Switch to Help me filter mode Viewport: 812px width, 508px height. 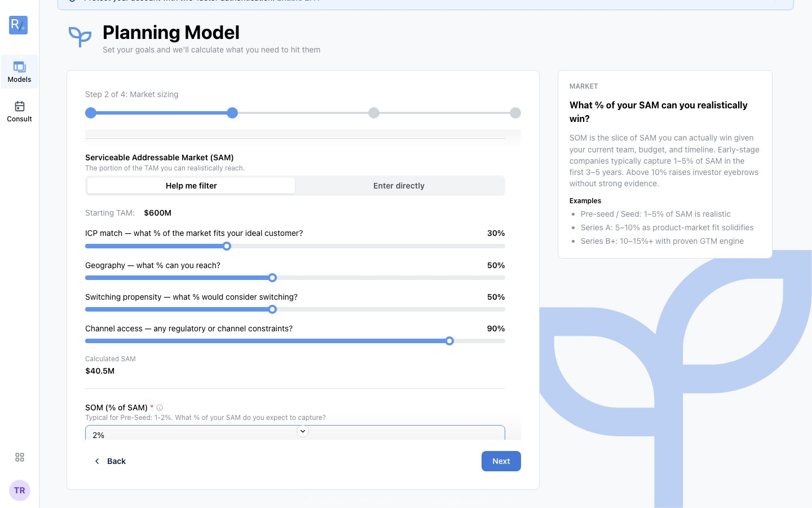click(191, 186)
